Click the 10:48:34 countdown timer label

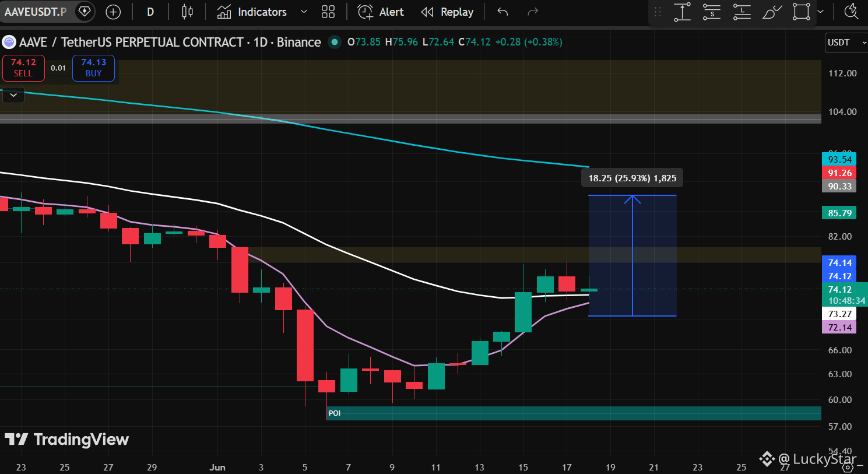[x=846, y=301]
